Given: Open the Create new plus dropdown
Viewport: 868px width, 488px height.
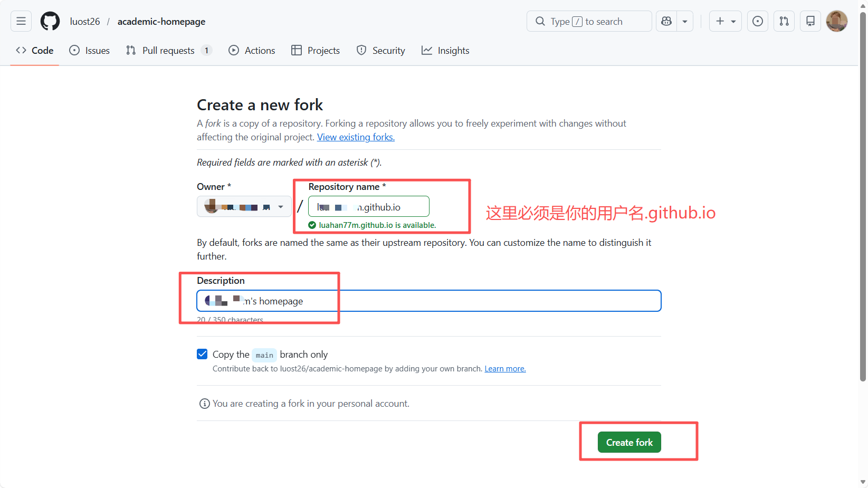Looking at the screenshot, I should (x=725, y=21).
